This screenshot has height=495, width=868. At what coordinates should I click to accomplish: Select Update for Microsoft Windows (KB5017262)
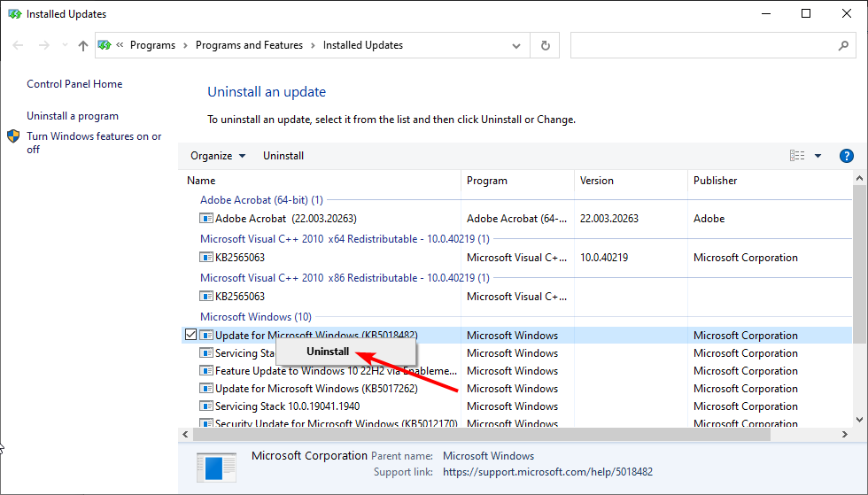(517, 388)
